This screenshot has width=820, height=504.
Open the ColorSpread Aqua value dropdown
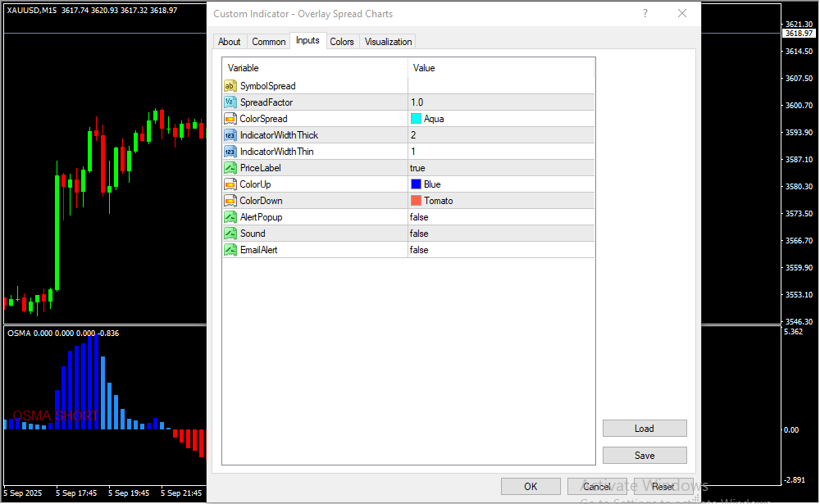(x=500, y=119)
